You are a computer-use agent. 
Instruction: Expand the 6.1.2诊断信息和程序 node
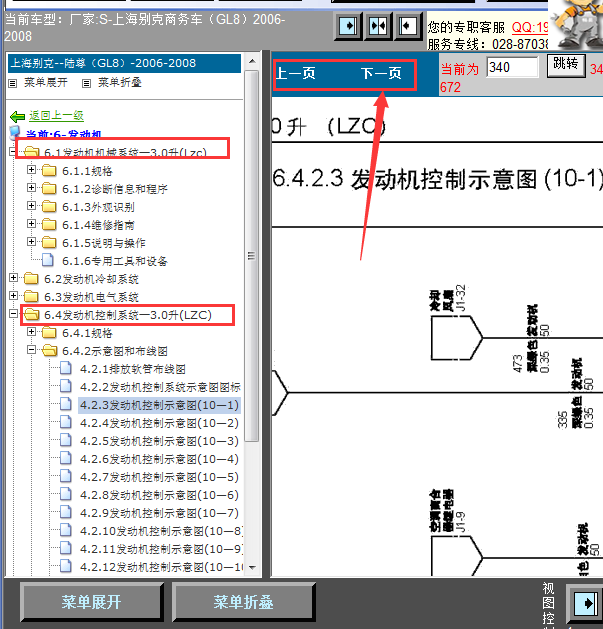pos(31,188)
